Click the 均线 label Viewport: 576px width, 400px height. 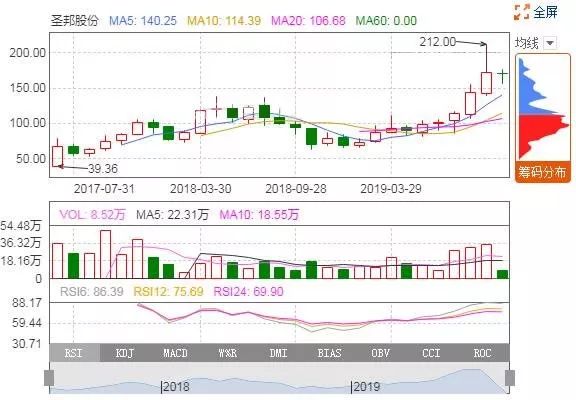click(x=526, y=43)
